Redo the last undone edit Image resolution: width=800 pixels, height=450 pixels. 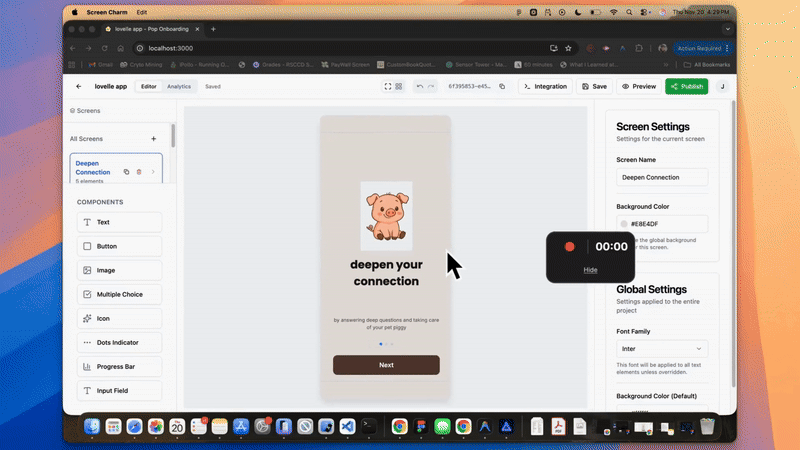(x=431, y=86)
